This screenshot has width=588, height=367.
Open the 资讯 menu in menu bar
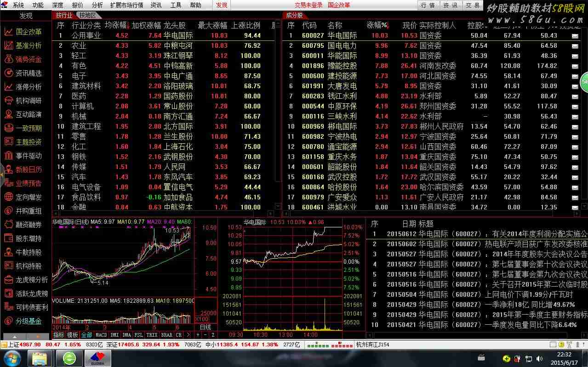click(156, 5)
